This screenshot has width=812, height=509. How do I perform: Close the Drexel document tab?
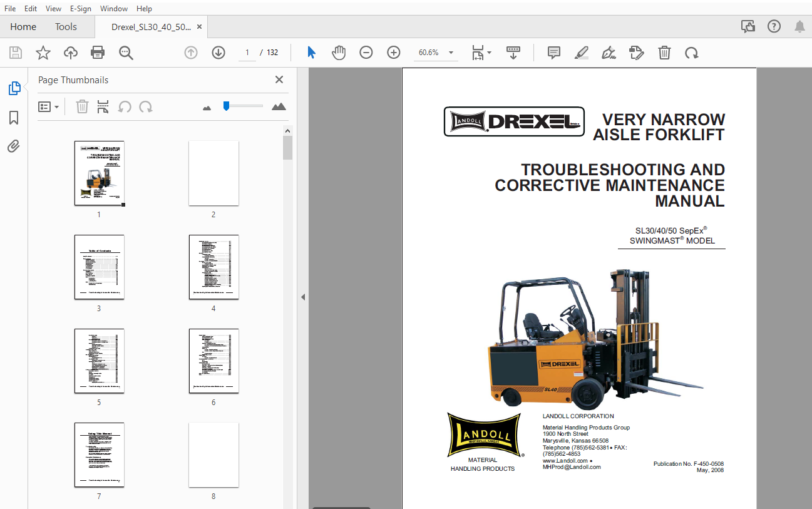click(x=199, y=27)
